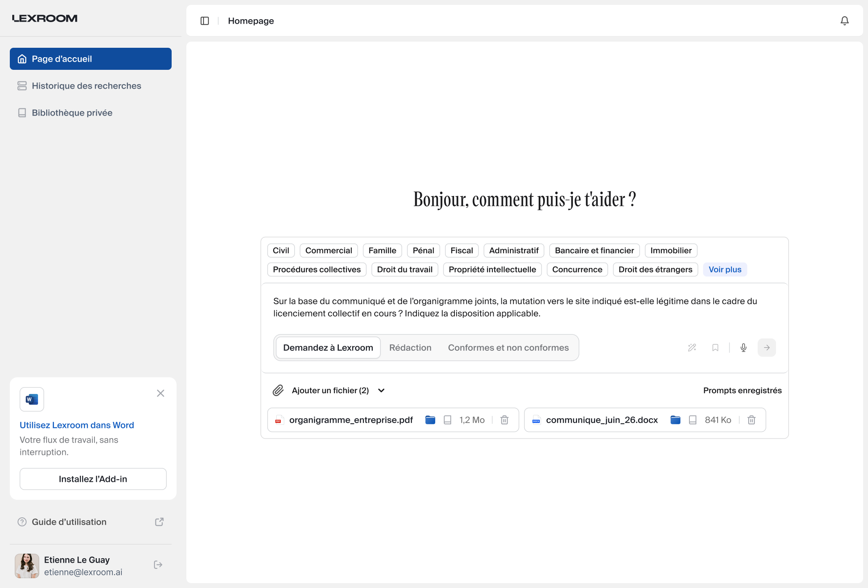Toggle the Bancaire et financier filter
This screenshot has height=588, width=868.
click(594, 251)
